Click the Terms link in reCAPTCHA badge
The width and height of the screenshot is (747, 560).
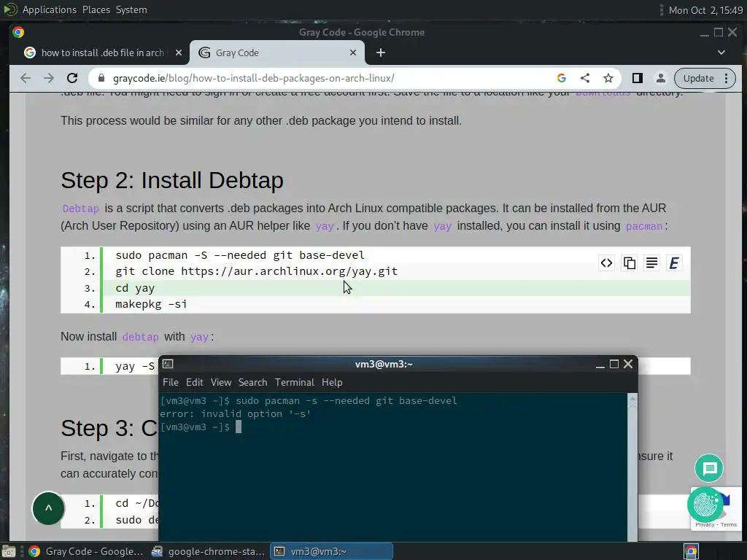click(x=729, y=524)
